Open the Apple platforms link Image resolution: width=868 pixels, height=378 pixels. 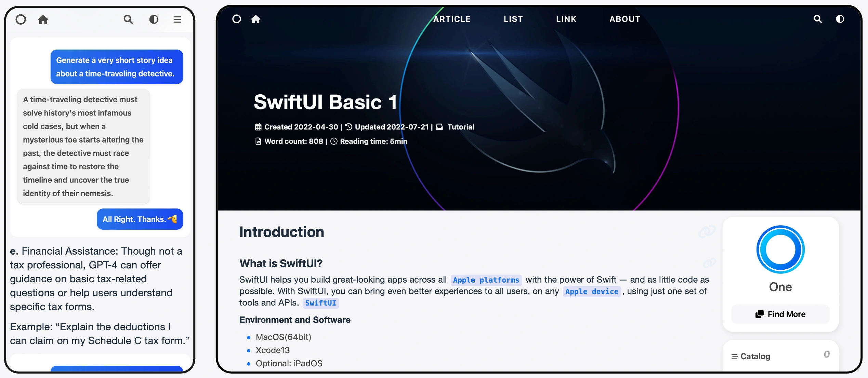coord(486,280)
